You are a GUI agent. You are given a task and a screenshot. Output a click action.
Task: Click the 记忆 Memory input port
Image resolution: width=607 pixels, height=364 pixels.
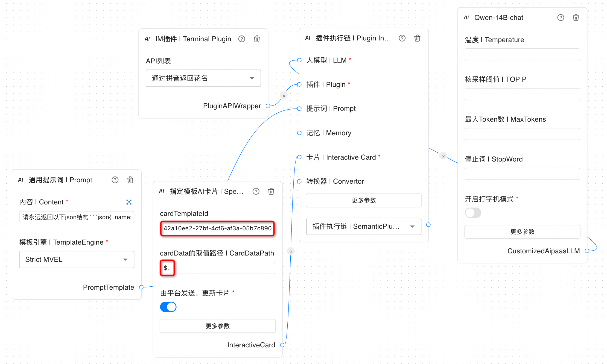[299, 133]
